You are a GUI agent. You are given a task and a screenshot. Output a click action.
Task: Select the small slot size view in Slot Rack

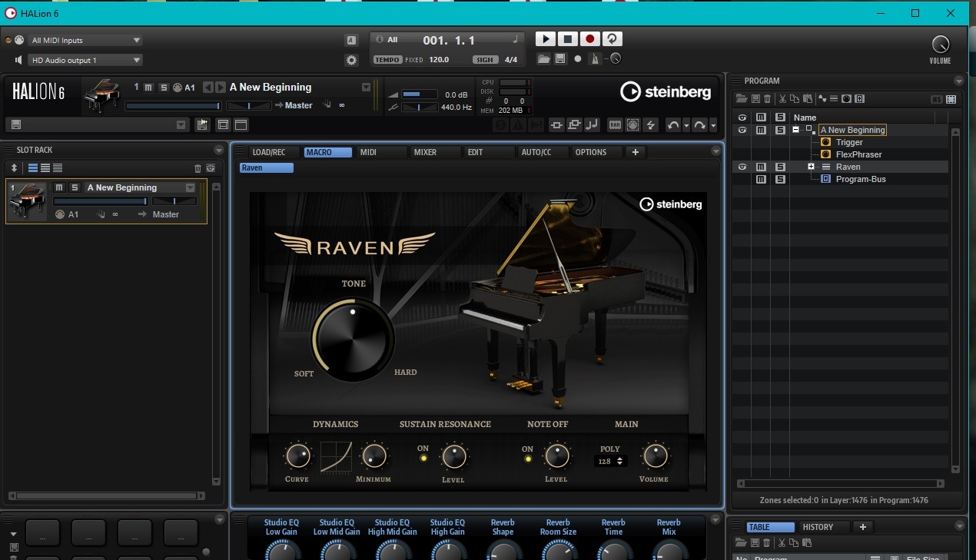tap(58, 168)
